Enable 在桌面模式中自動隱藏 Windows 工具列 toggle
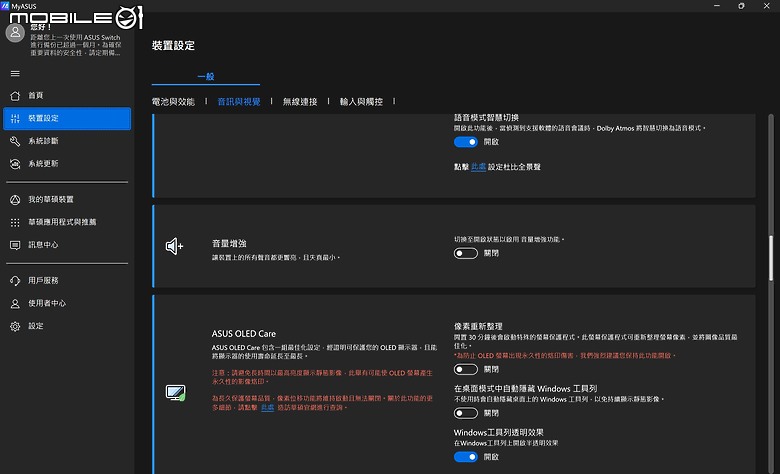This screenshot has height=474, width=780. pyautogui.click(x=466, y=413)
